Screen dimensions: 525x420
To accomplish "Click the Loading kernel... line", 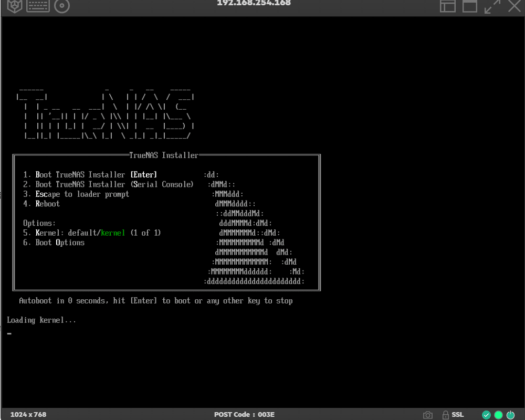I will (41, 321).
